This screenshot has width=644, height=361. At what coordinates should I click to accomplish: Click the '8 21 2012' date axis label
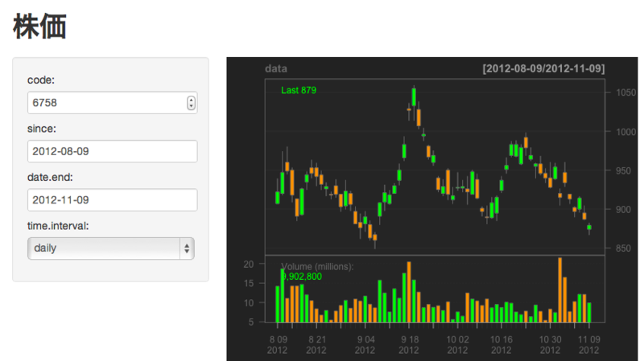pyautogui.click(x=316, y=345)
